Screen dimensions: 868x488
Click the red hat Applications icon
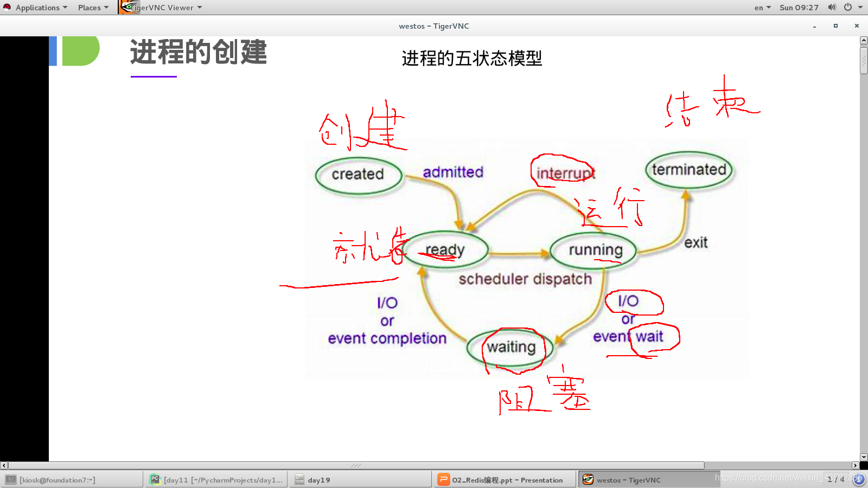[7, 8]
